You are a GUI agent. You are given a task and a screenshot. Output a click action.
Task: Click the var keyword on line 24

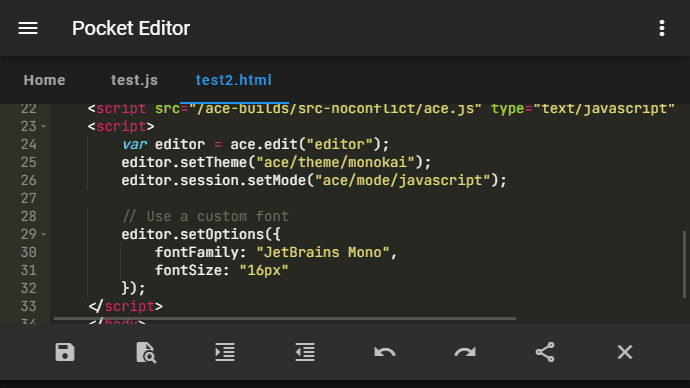tap(134, 144)
